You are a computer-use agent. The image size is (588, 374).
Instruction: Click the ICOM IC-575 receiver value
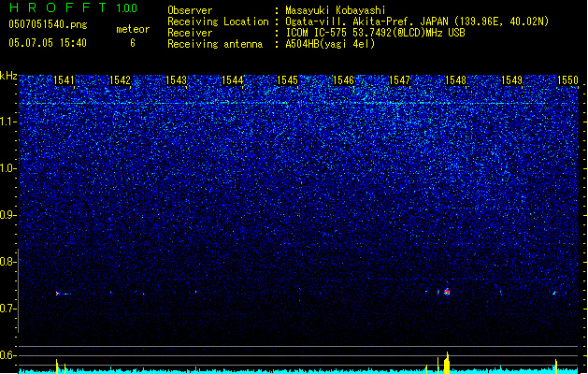375,33
